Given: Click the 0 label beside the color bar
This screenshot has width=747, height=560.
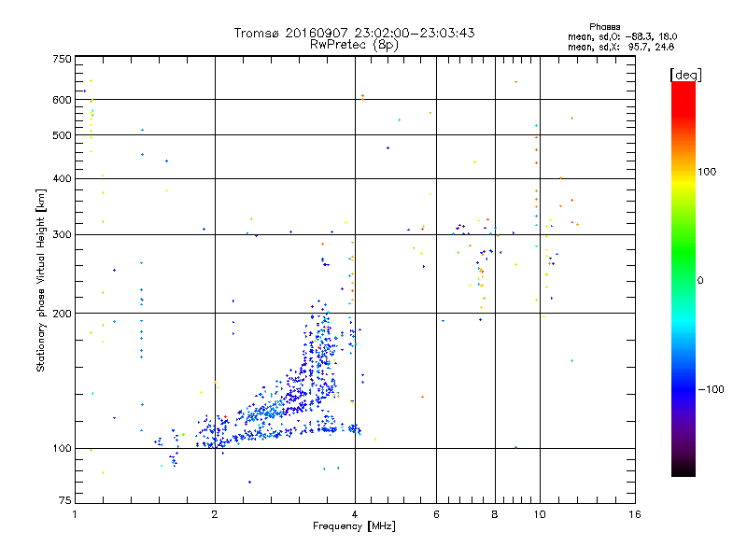Looking at the screenshot, I should [700, 281].
